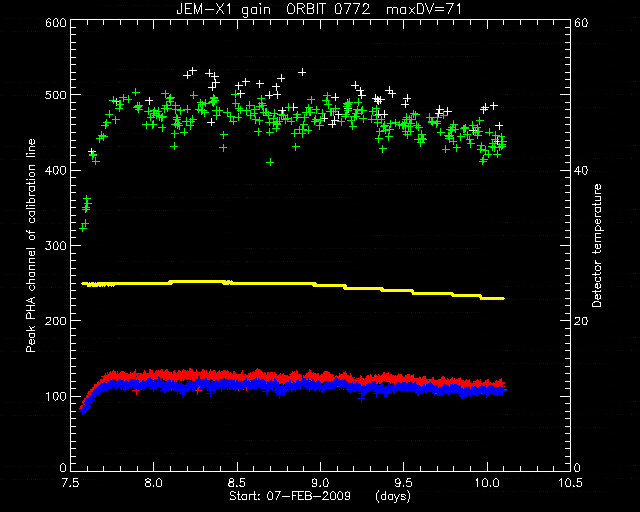This screenshot has height=512, width=640.
Task: Click the maxDV=71 text in title
Action: tap(424, 9)
